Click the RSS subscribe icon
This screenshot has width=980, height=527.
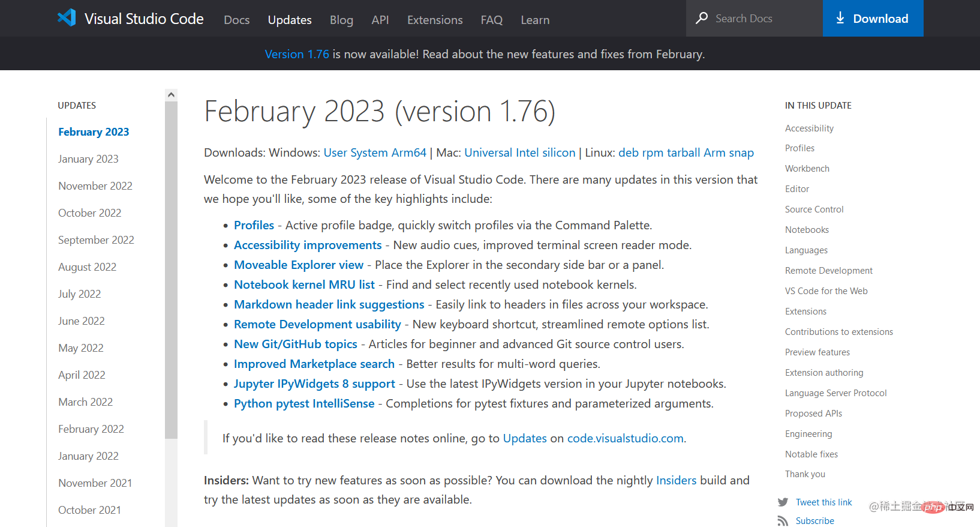783,520
